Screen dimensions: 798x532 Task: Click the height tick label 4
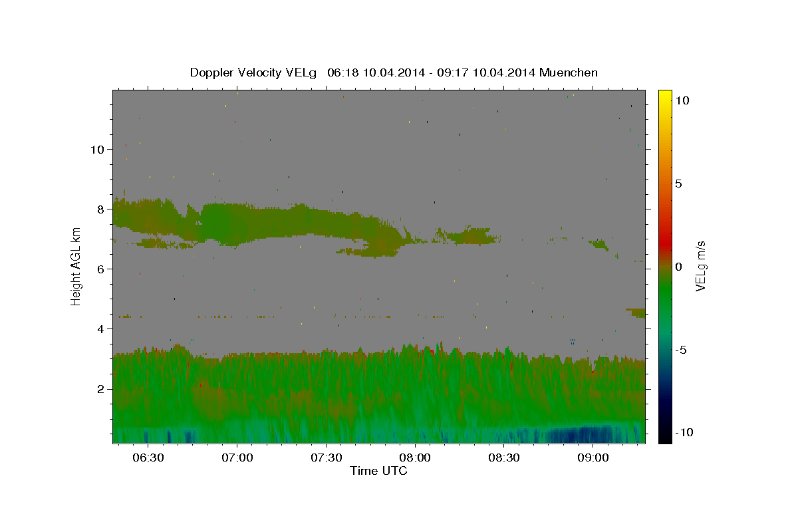point(101,329)
